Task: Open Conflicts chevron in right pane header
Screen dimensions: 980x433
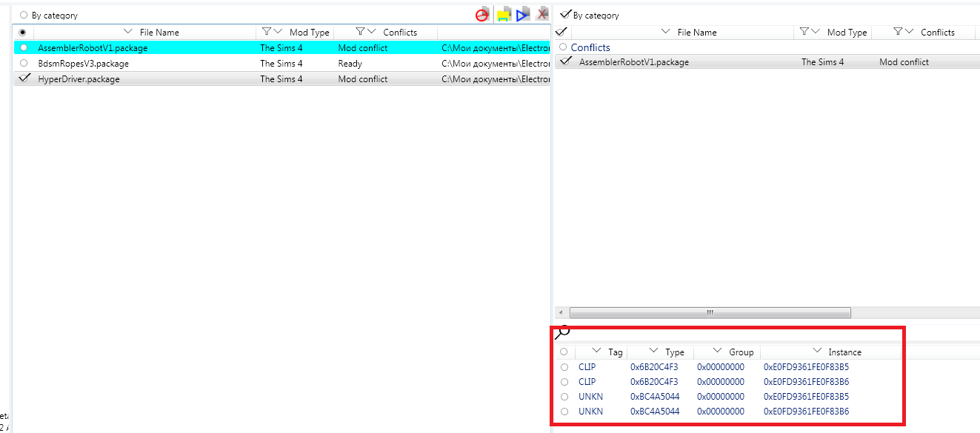Action: pyautogui.click(x=910, y=32)
